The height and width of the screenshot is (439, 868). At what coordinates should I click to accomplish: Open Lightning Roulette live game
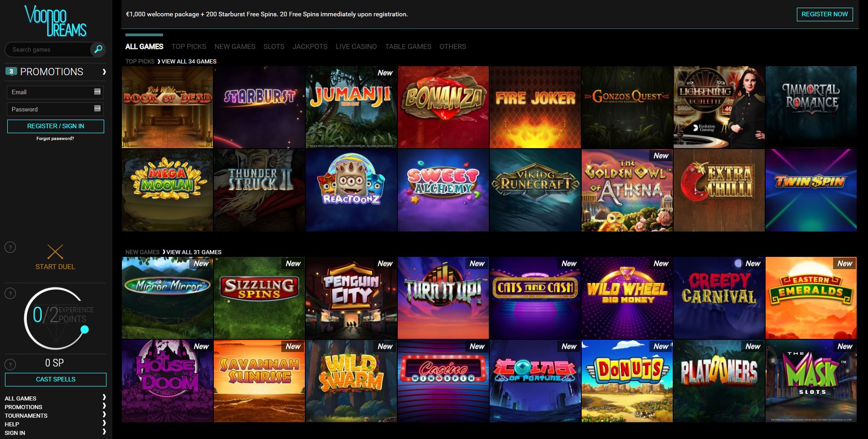(x=719, y=107)
